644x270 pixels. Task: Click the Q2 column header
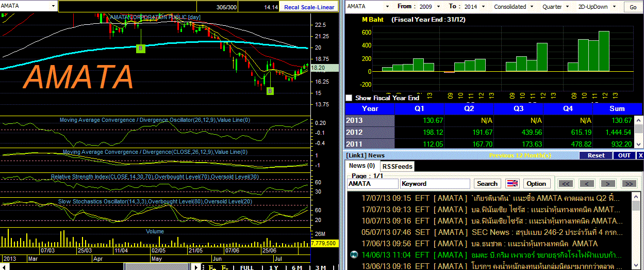(x=469, y=108)
